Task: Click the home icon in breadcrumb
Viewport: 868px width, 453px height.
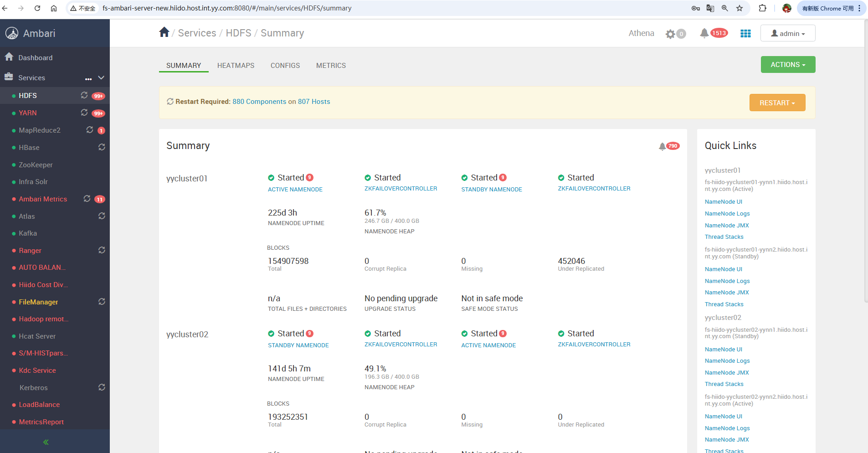Action: pyautogui.click(x=164, y=32)
